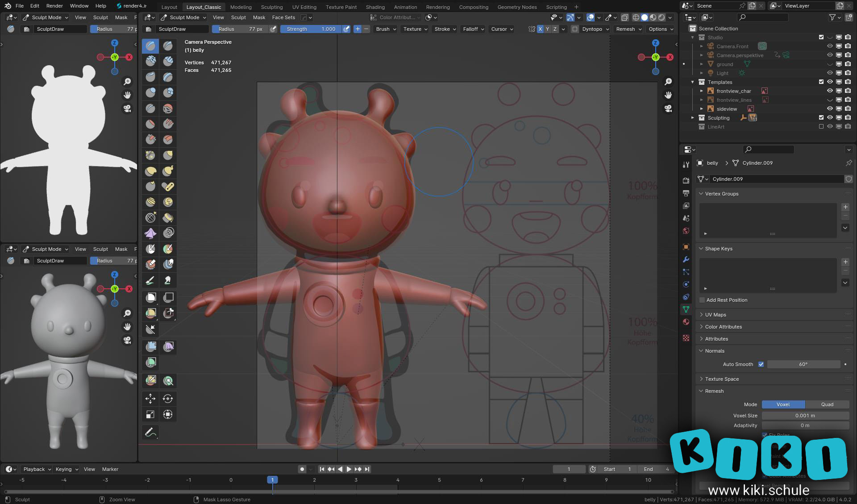Open the Brush dropdown in header
857x504 pixels.
(386, 29)
